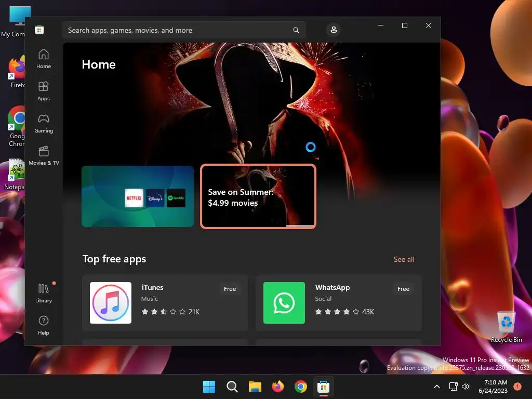The image size is (532, 399).
Task: Click the iTunes app title
Action: tap(152, 287)
